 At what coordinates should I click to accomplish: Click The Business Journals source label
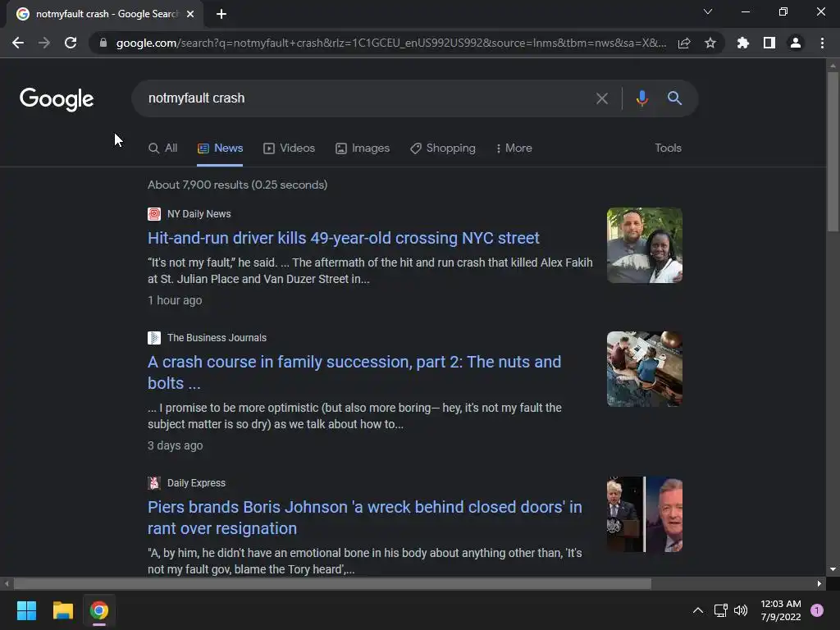pyautogui.click(x=217, y=337)
